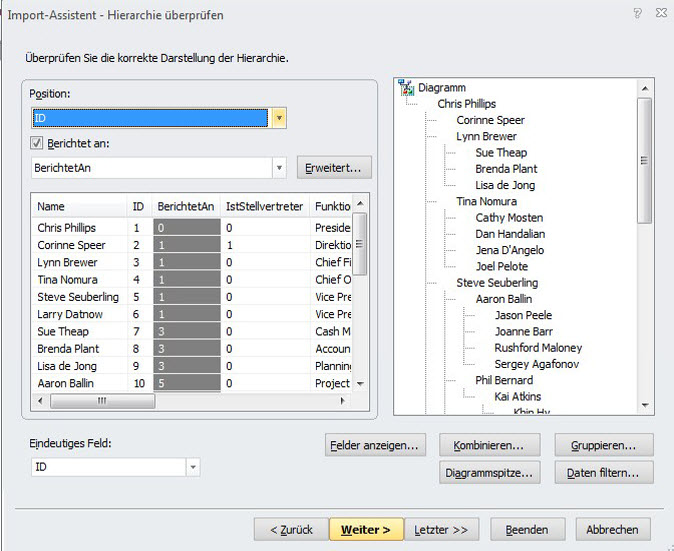This screenshot has height=551, width=674.
Task: Click the table's horizontal scrollbar thumb
Action: coord(102,401)
